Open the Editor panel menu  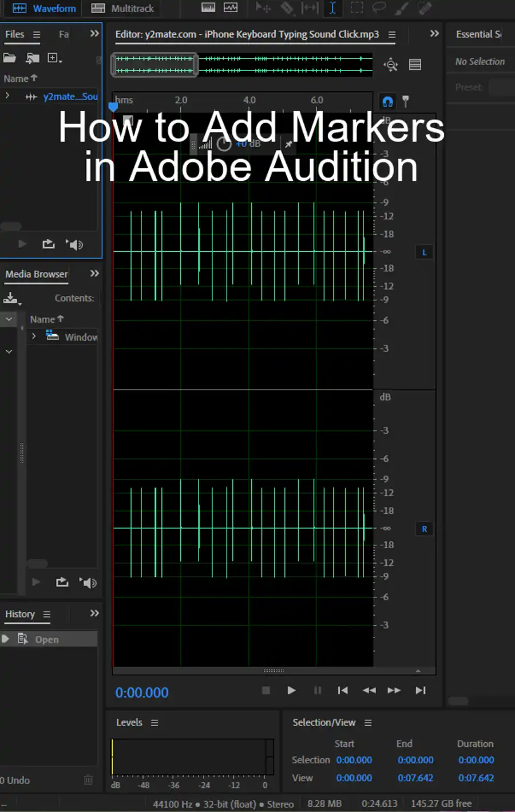click(392, 34)
